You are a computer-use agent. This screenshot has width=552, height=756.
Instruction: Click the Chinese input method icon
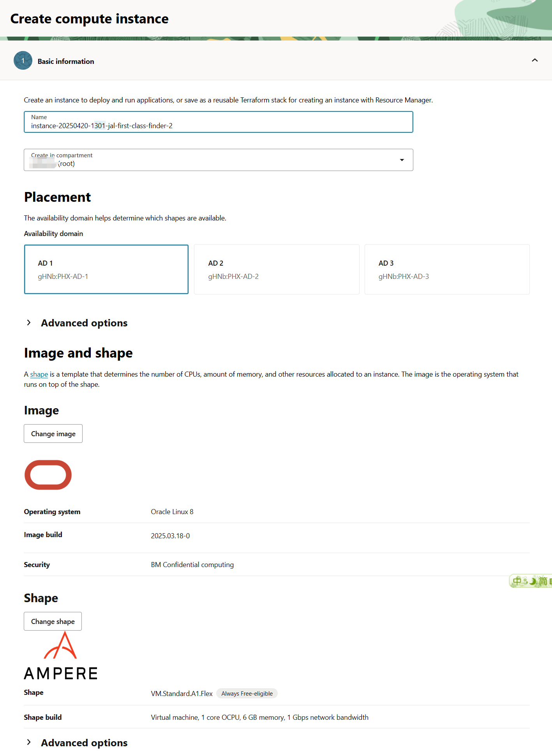[517, 582]
